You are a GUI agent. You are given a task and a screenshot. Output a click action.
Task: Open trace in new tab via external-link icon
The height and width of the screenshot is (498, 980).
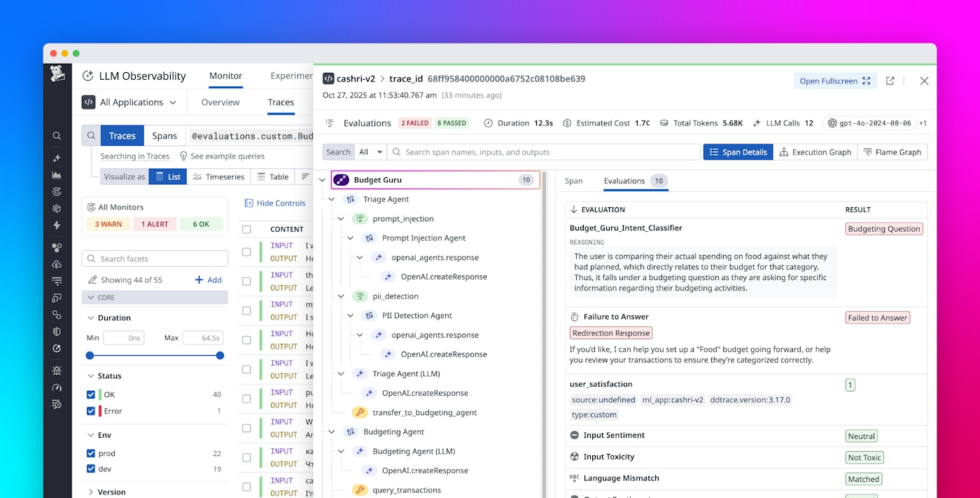click(890, 81)
